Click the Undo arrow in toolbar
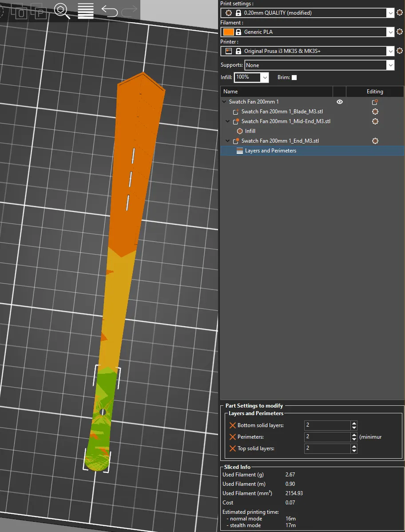The height and width of the screenshot is (532, 405). [x=109, y=11]
